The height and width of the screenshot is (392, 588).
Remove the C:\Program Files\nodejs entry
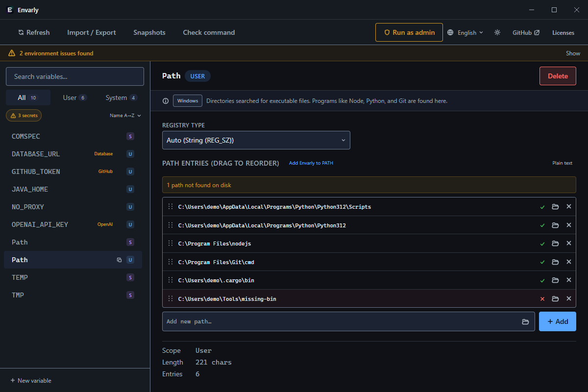pyautogui.click(x=569, y=244)
